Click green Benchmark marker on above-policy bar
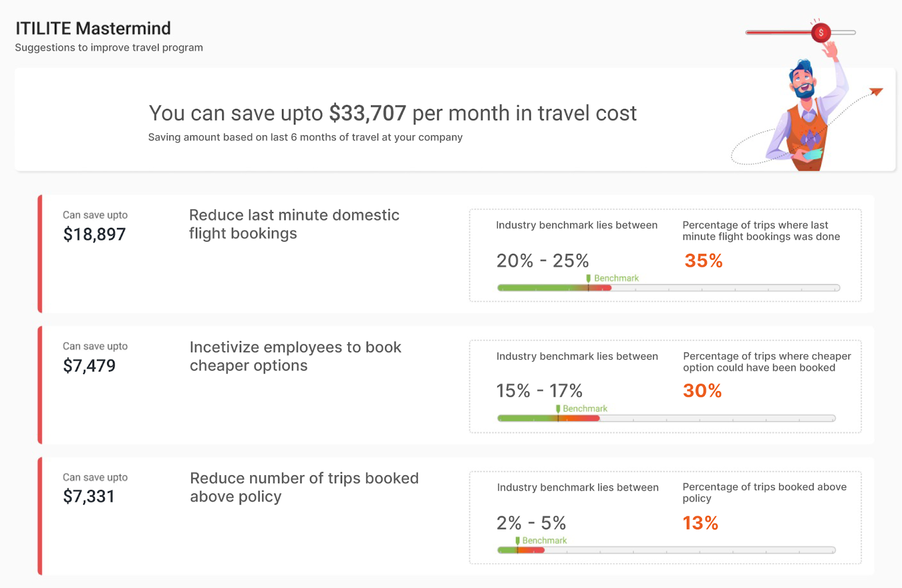This screenshot has height=588, width=902. tap(518, 541)
